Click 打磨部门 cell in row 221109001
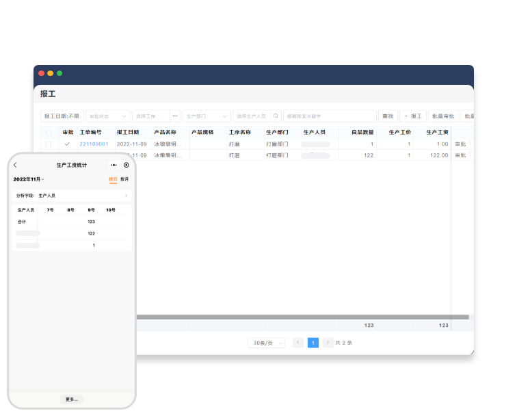The width and height of the screenshot is (517, 420). click(277, 144)
